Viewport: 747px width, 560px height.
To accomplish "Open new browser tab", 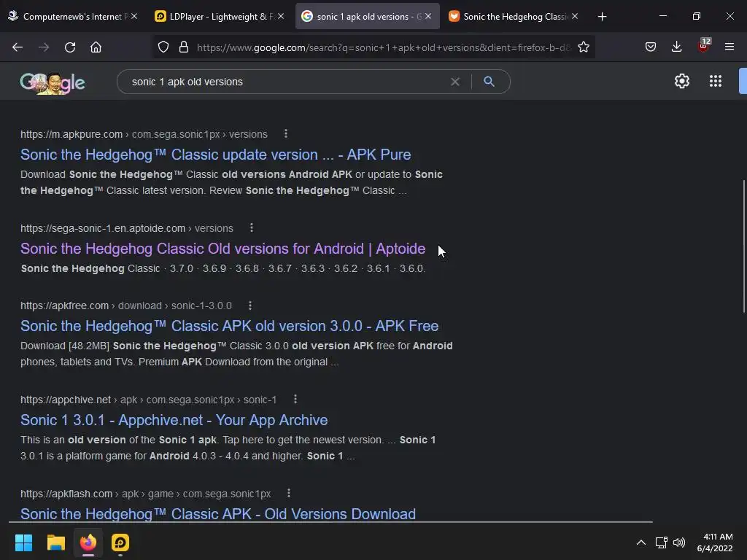I will tap(602, 17).
